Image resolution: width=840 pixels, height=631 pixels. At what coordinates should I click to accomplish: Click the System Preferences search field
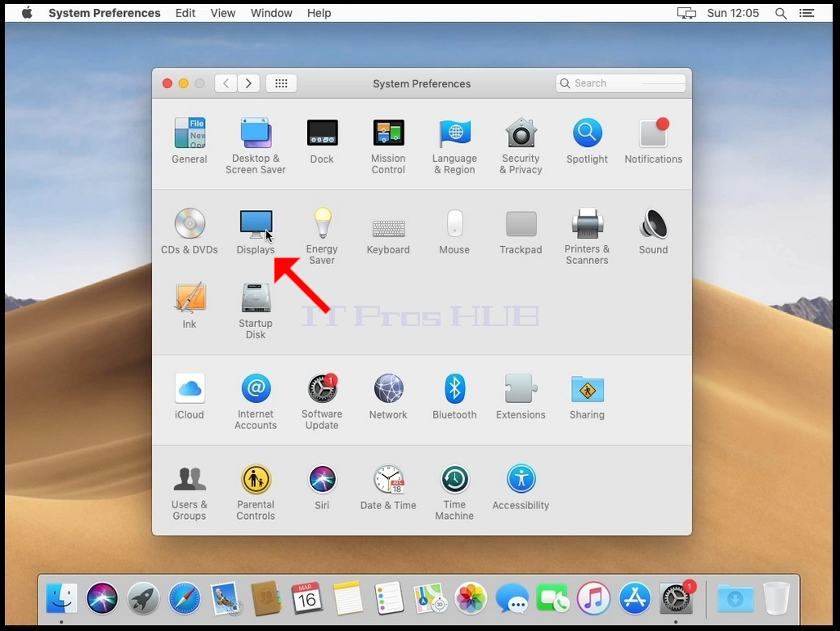621,83
